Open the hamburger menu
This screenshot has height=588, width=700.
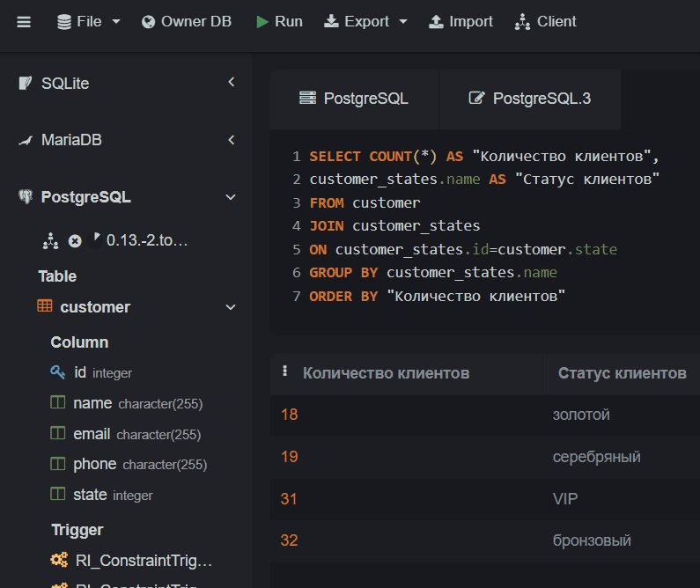click(x=24, y=22)
